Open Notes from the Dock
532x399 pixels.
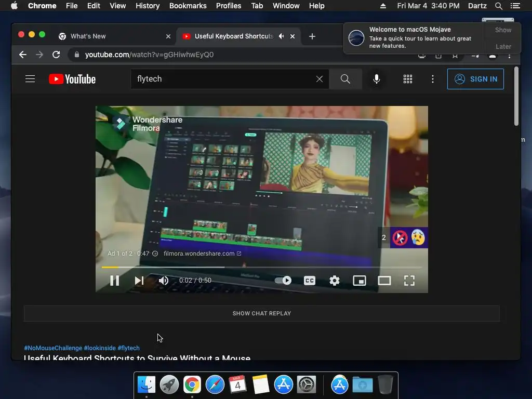[x=261, y=385]
